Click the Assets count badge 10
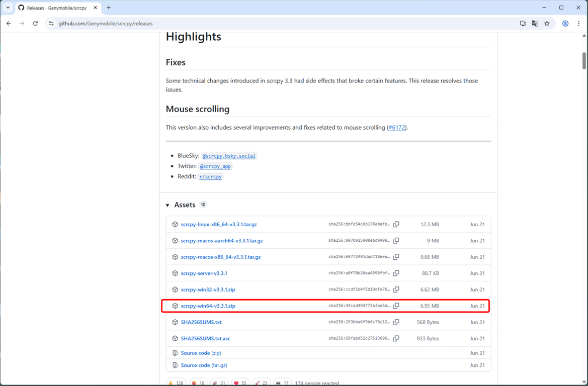 point(203,205)
